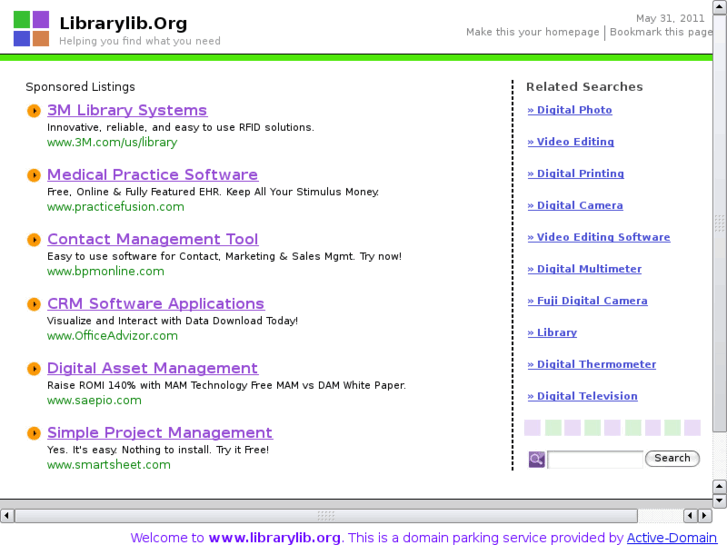
Task: Visit www.3M.com/us/library URL
Action: coord(112,142)
